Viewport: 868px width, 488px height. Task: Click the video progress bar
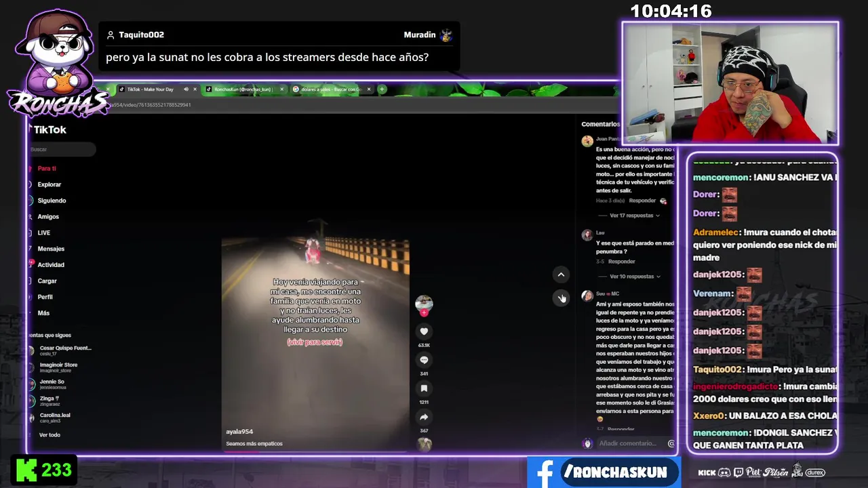pos(315,451)
